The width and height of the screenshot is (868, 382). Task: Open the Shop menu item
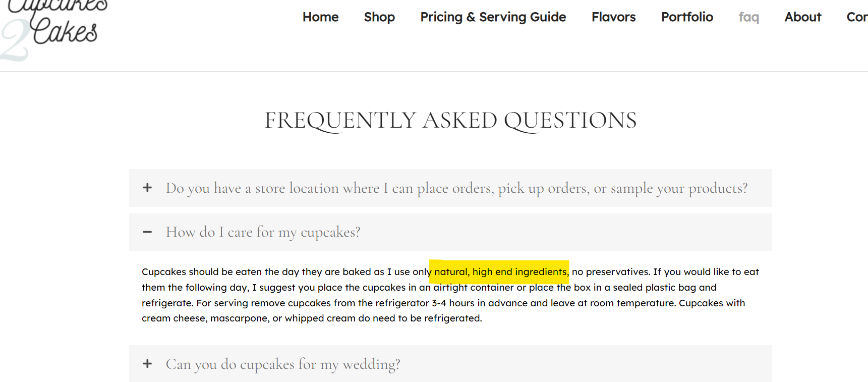tap(379, 17)
